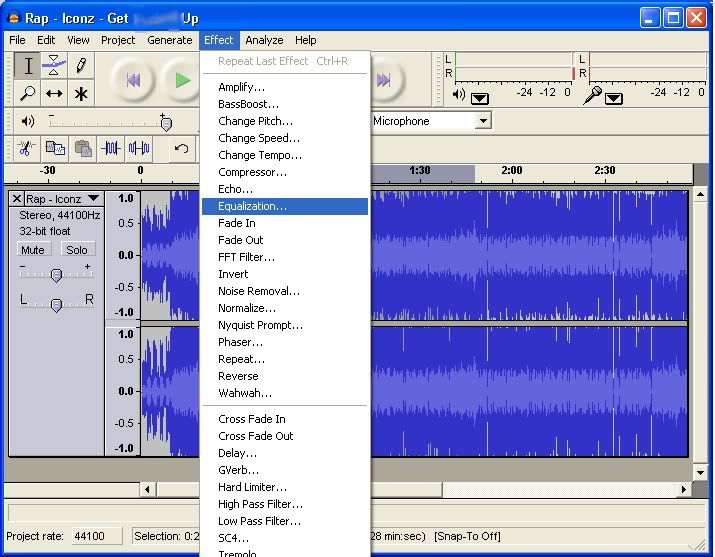Click the Paste toolbar icon
This screenshot has height=557, width=715.
pos(83,148)
